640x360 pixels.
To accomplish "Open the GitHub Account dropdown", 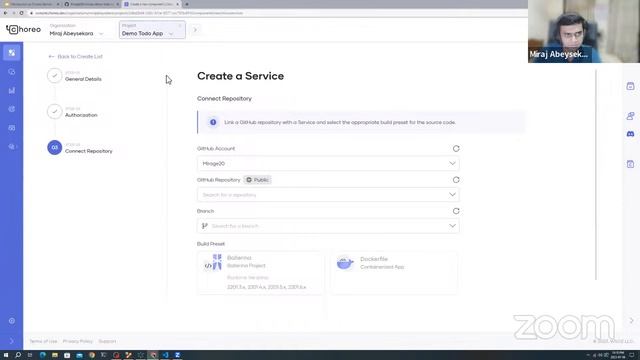I will 328,163.
